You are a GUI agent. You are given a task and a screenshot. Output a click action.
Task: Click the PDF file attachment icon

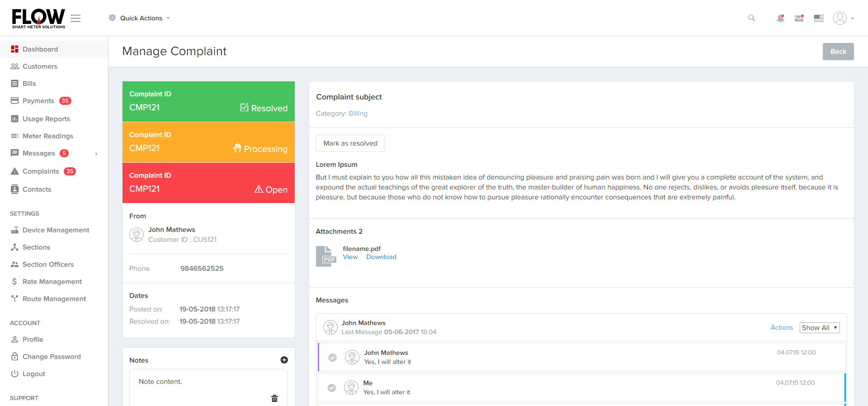click(325, 256)
